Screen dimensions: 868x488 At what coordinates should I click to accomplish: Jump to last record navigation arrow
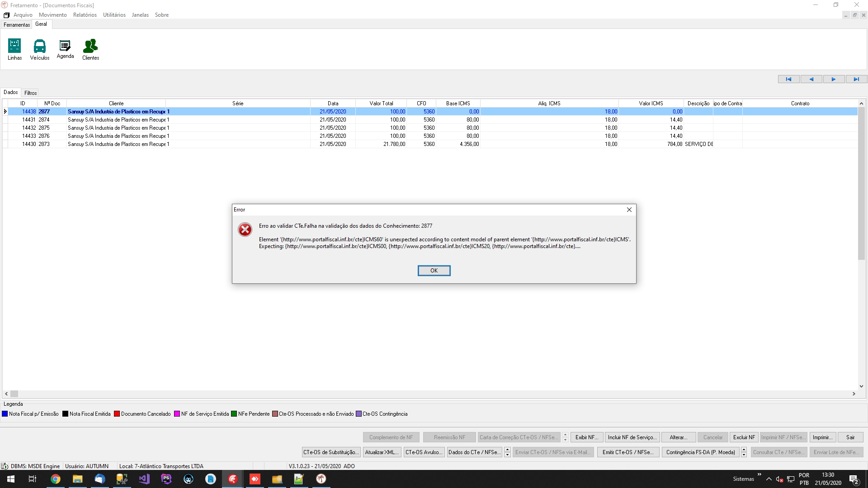pyautogui.click(x=856, y=79)
